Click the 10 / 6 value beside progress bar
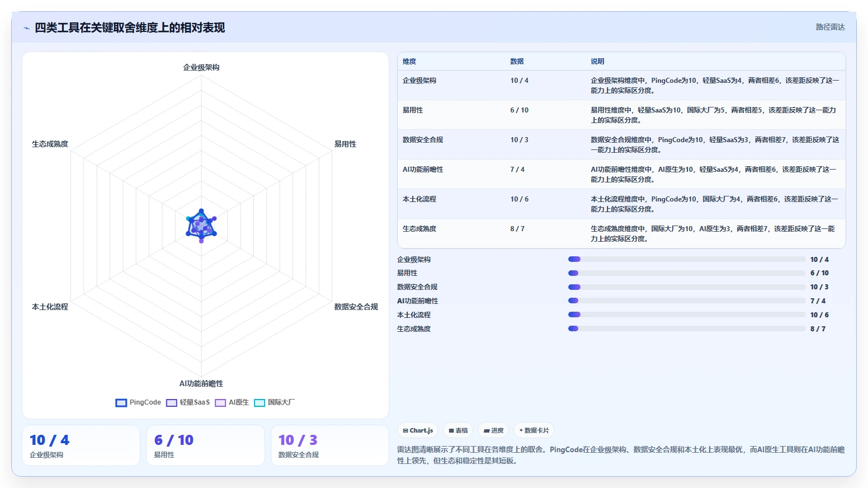Screen dimensions: 868x488 point(819,315)
